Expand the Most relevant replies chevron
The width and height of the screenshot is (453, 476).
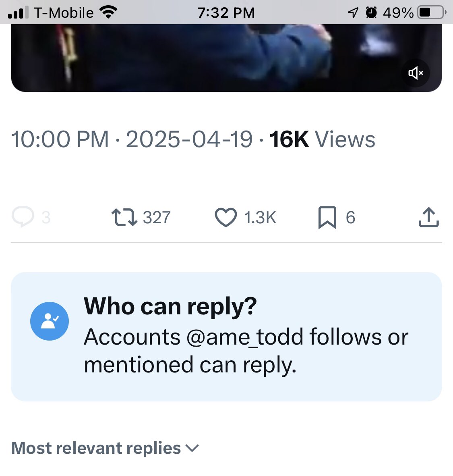click(192, 448)
